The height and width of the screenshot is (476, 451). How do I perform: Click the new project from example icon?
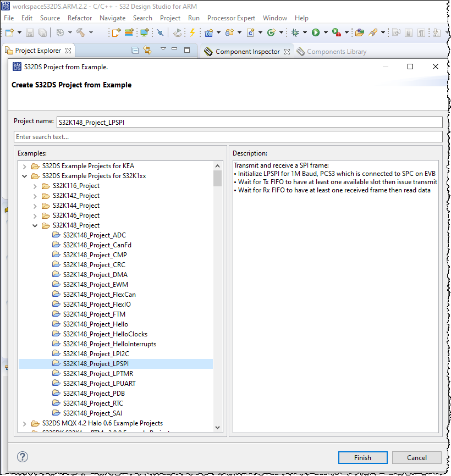tap(116, 32)
